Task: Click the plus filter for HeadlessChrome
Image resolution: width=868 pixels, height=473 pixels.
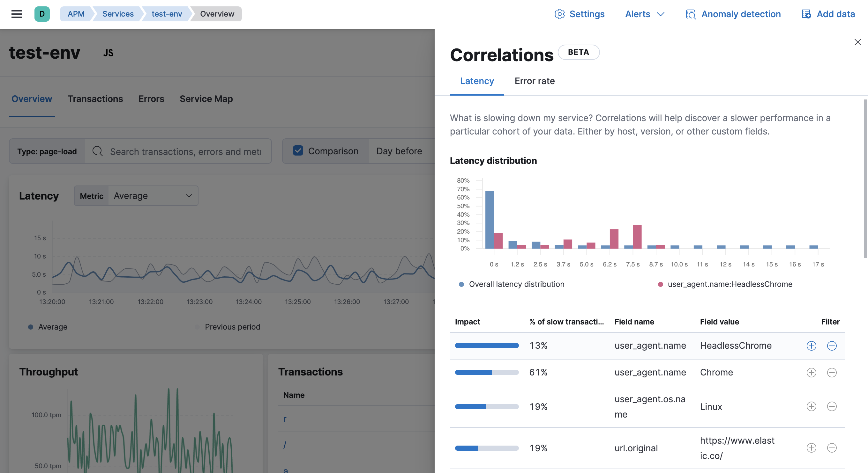Action: coord(811,346)
